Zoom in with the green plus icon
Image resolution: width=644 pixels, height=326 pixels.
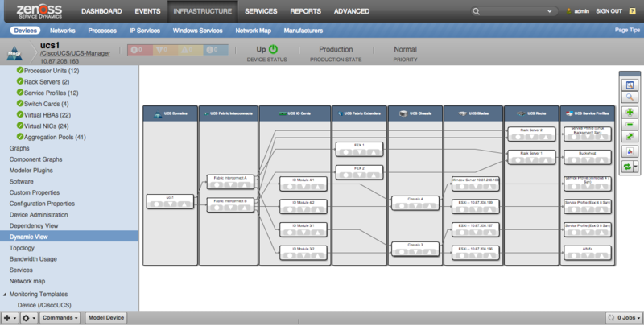[x=630, y=112]
